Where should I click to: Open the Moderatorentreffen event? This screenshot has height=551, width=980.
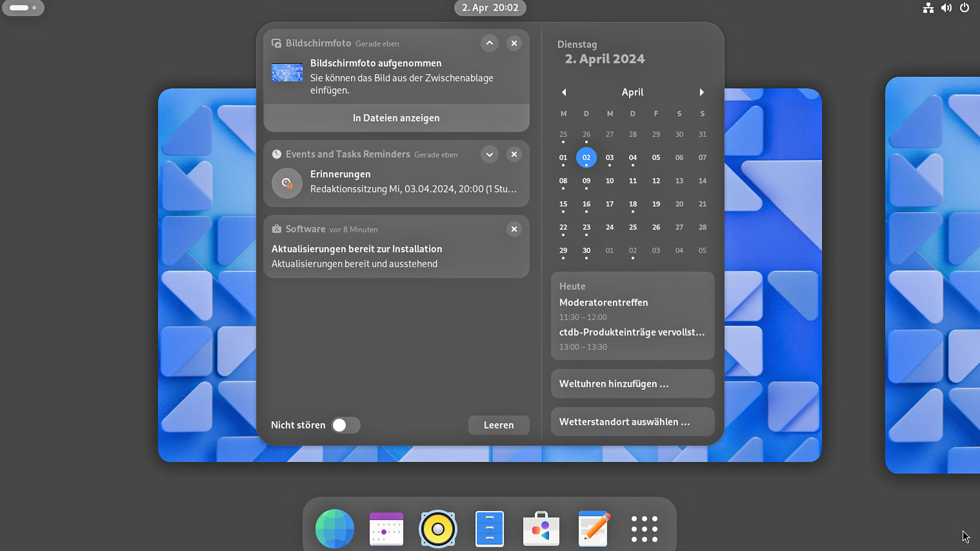pyautogui.click(x=603, y=303)
